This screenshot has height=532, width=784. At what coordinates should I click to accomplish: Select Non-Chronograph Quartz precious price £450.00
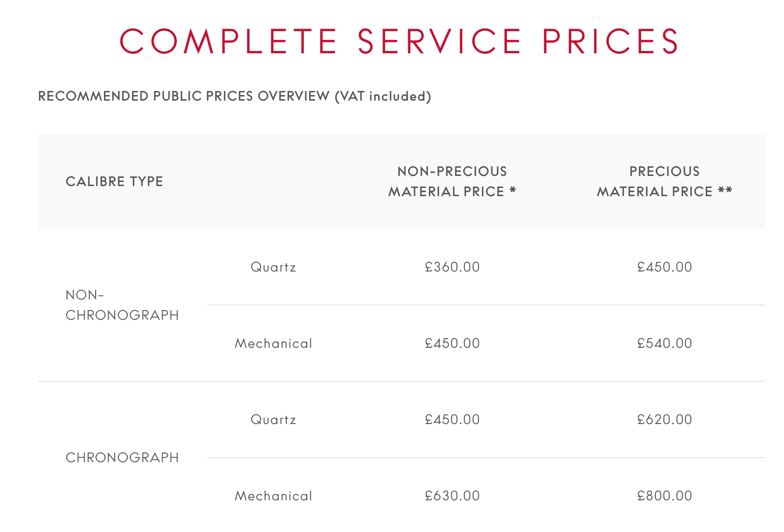point(665,267)
